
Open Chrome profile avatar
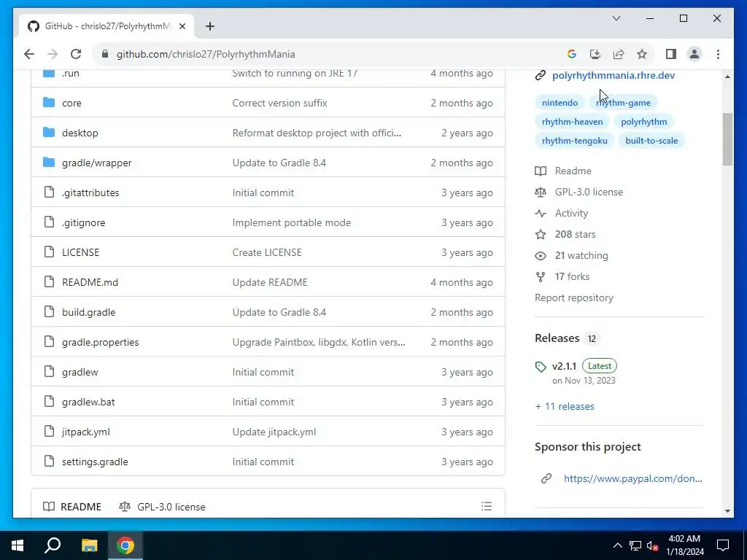click(694, 54)
